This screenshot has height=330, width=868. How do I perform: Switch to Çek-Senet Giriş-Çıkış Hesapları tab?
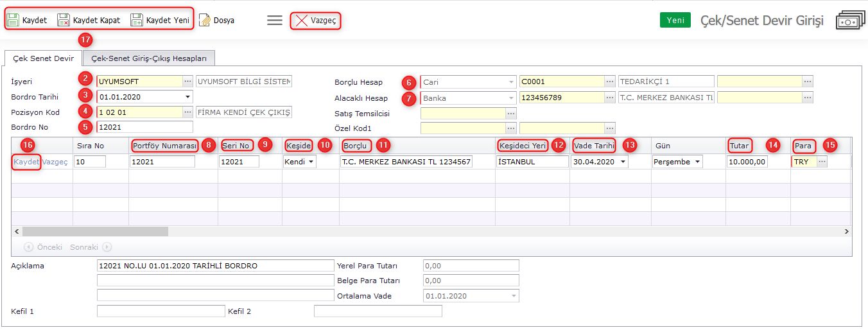click(149, 58)
